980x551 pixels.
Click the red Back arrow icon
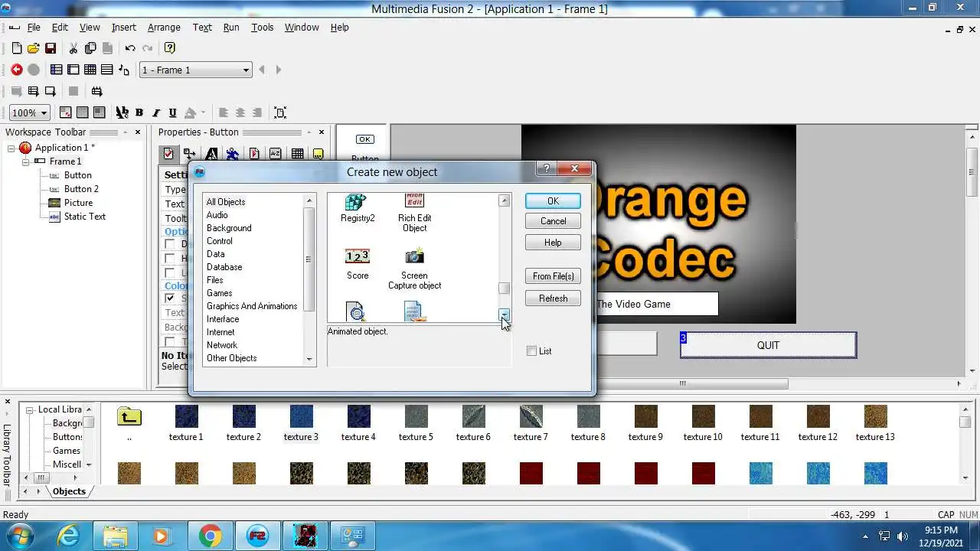tap(17, 70)
